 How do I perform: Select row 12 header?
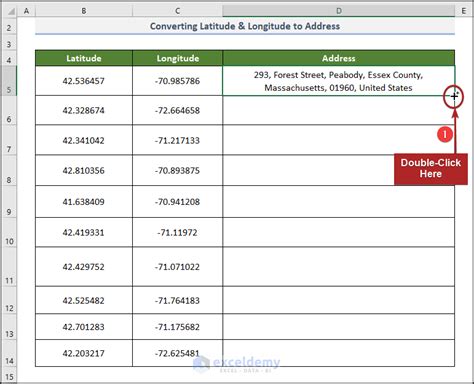click(9, 300)
